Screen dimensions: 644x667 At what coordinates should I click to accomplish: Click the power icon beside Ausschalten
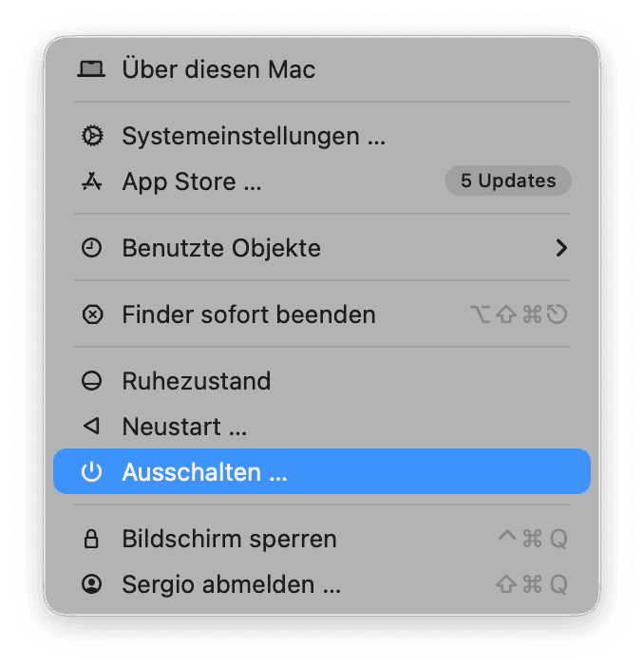(x=91, y=472)
